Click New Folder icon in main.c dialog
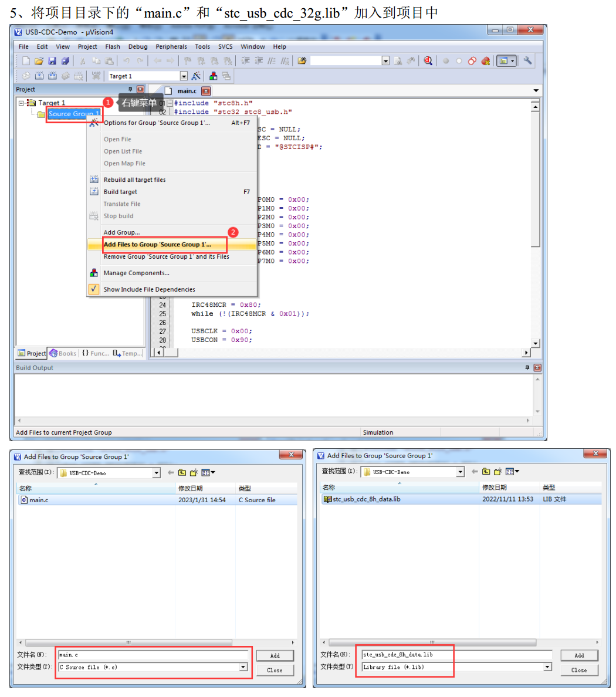 coord(194,472)
